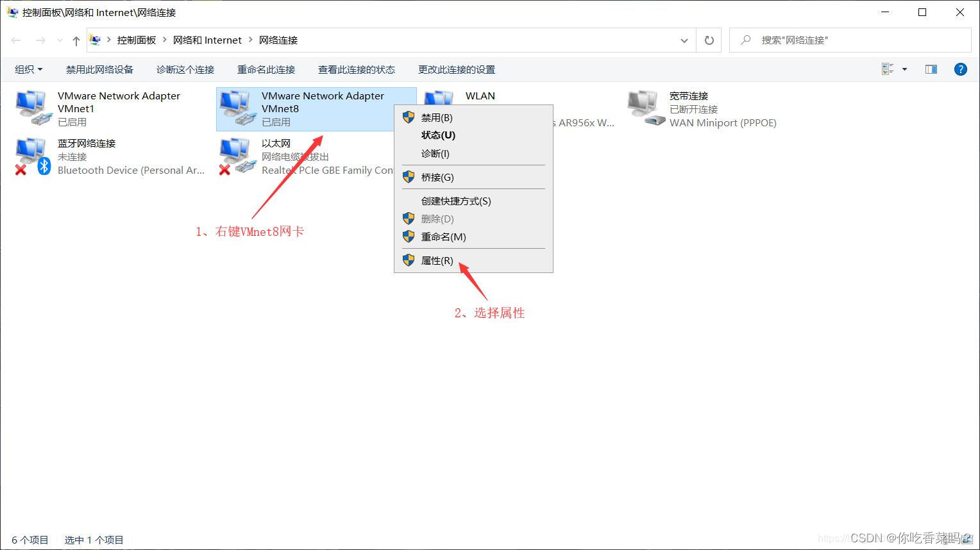
Task: Open the help question mark icon
Action: (x=960, y=69)
